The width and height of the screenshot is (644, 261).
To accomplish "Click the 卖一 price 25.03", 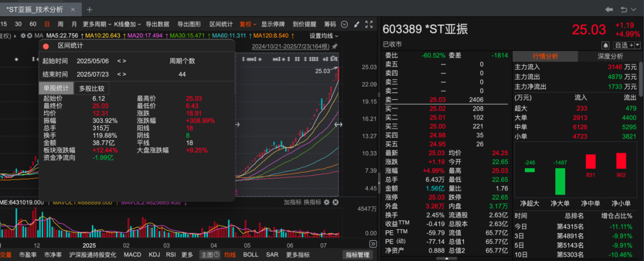I will click(x=437, y=100).
